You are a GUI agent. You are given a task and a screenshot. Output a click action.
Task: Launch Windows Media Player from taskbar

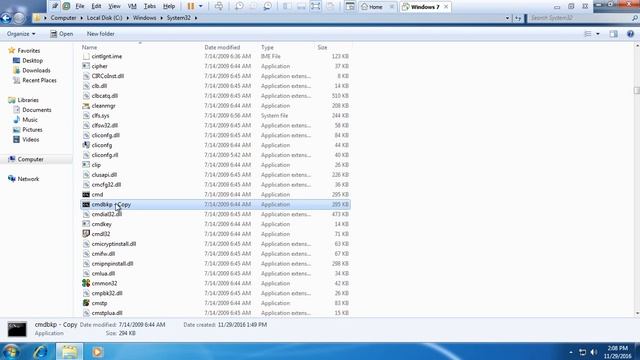[x=97, y=351]
